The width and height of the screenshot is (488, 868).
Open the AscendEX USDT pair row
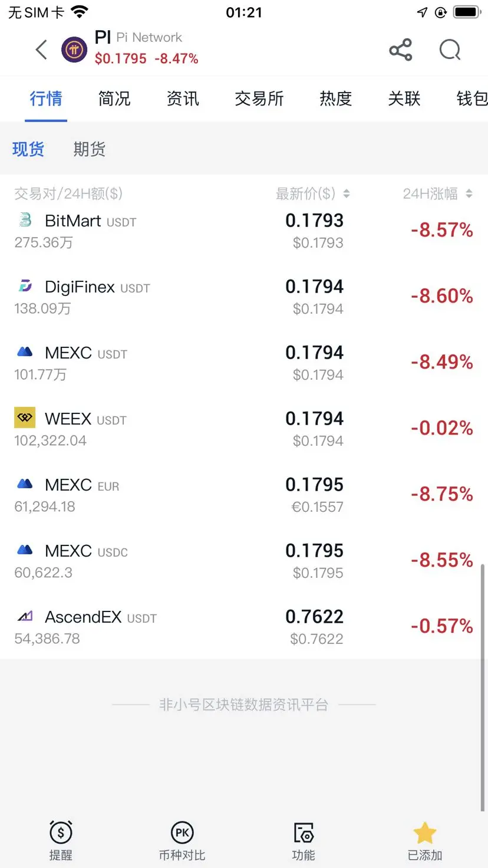244,627
